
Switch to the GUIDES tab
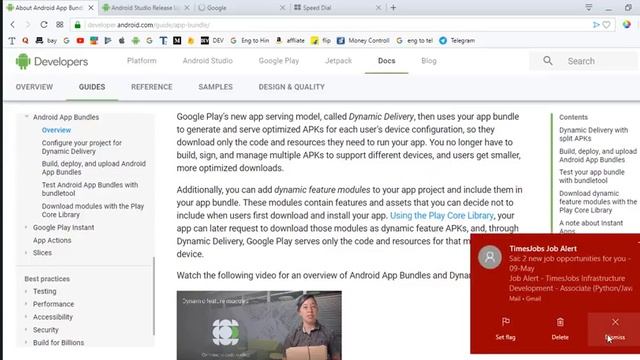point(92,87)
